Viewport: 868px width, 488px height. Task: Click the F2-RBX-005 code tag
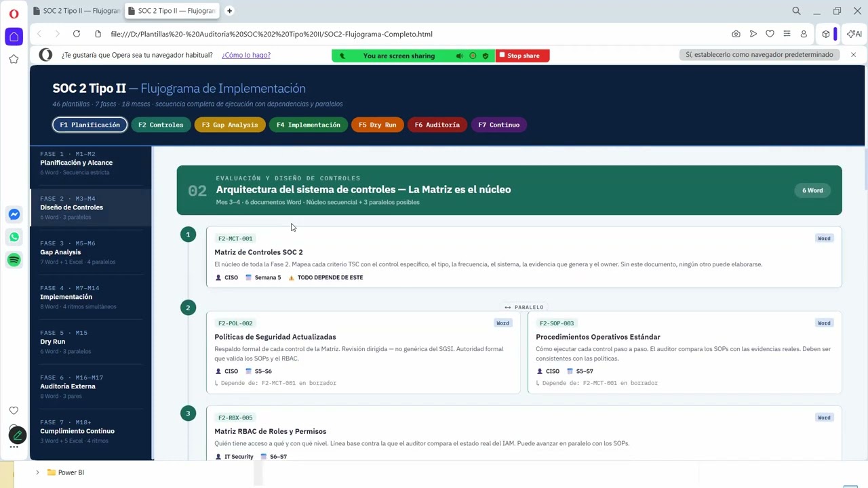pos(235,418)
